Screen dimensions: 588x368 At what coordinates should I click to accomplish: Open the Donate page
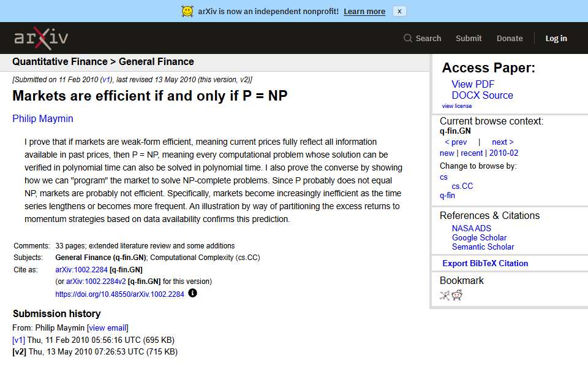point(509,38)
